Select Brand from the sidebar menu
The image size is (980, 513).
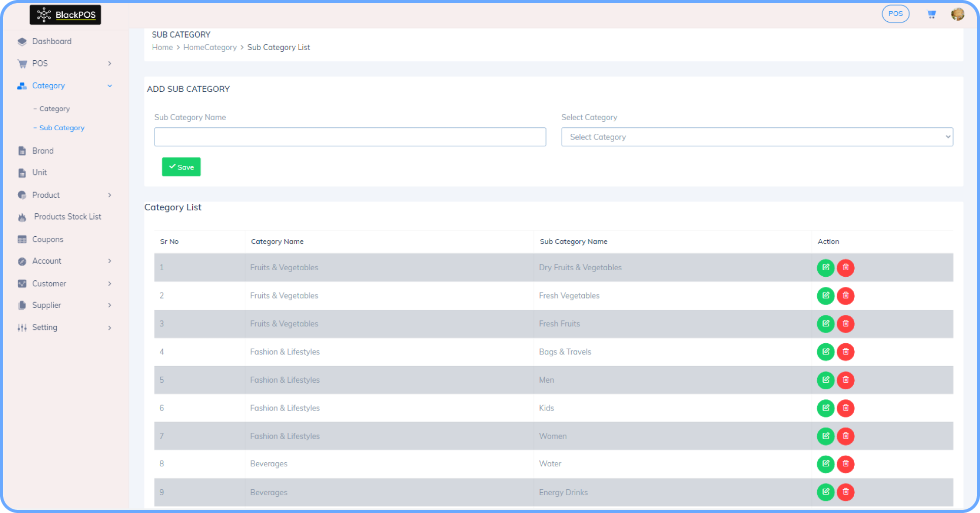(43, 151)
